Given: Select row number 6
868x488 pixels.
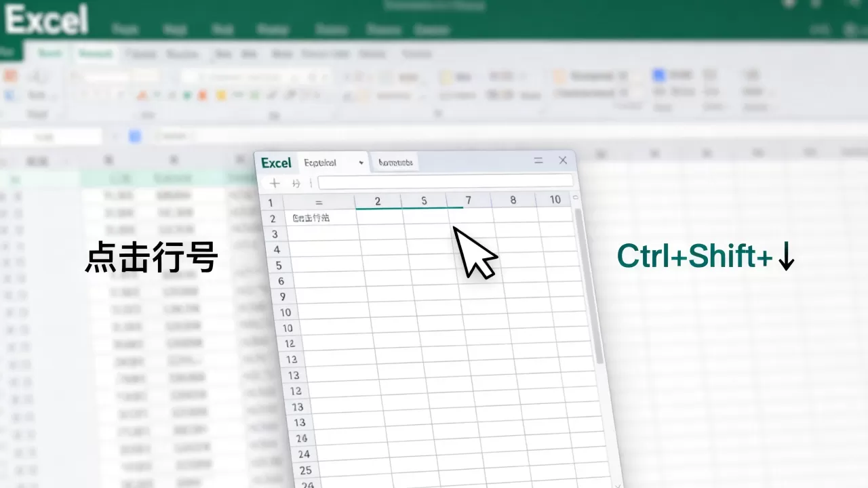Looking at the screenshot, I should [x=281, y=281].
